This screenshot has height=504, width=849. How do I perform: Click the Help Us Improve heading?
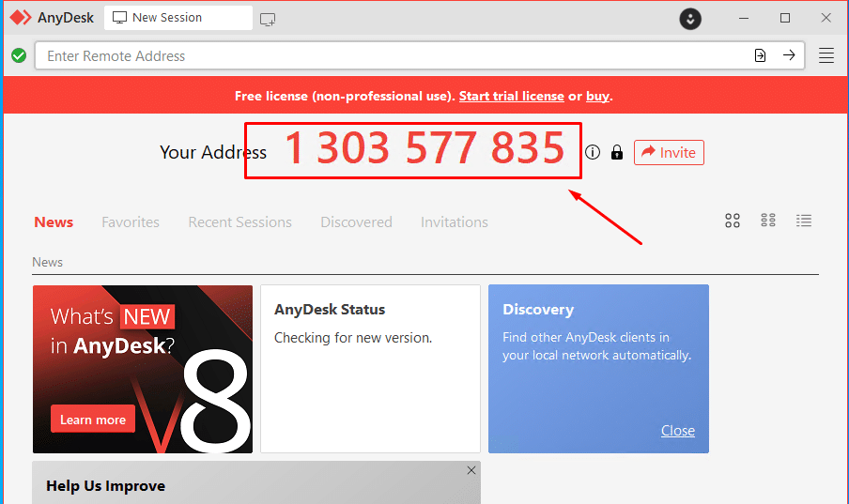point(105,486)
